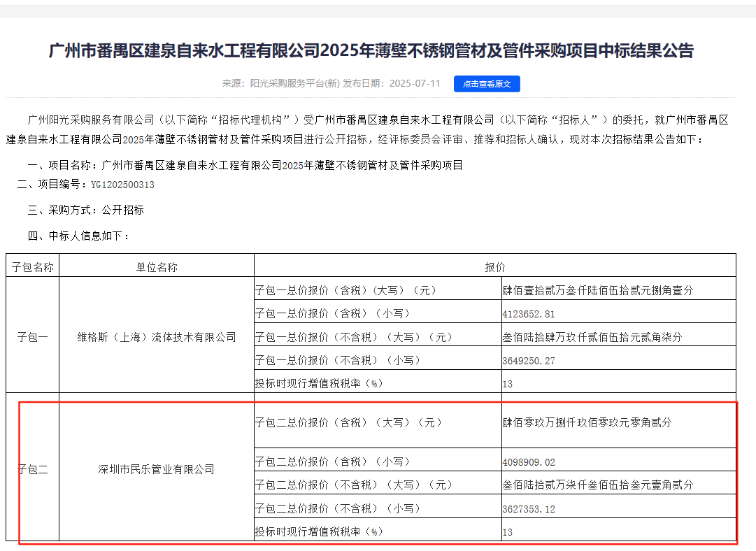Click value 肆佰零玖万捌仟玖佰零玖元零角贰分
This screenshot has height=551, width=756.
587,422
